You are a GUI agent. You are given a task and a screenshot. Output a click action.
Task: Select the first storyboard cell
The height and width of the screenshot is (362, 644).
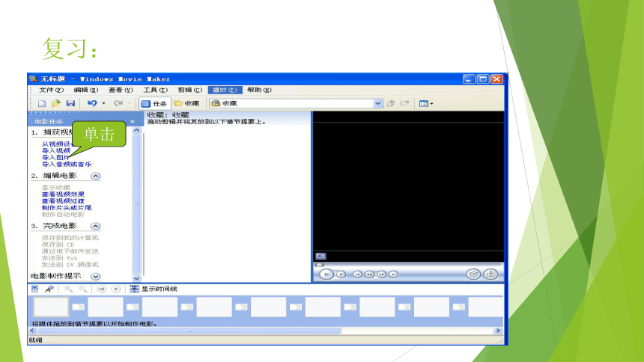point(50,307)
